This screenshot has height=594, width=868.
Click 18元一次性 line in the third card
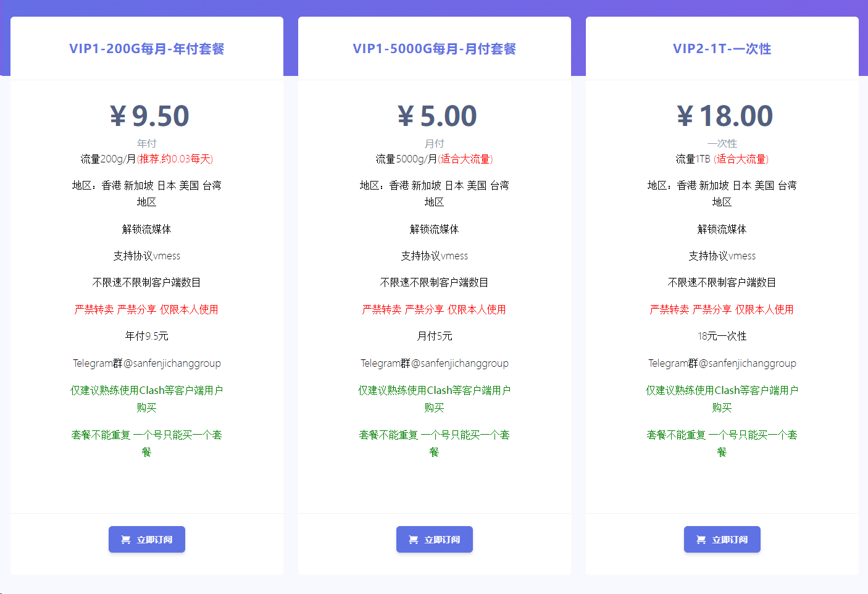tap(722, 336)
